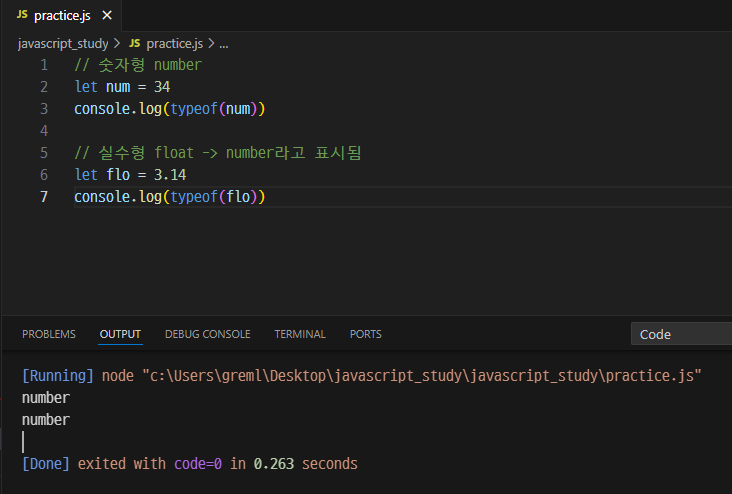The height and width of the screenshot is (494, 732).
Task: Click line number 7 in the gutter
Action: pyautogui.click(x=44, y=197)
